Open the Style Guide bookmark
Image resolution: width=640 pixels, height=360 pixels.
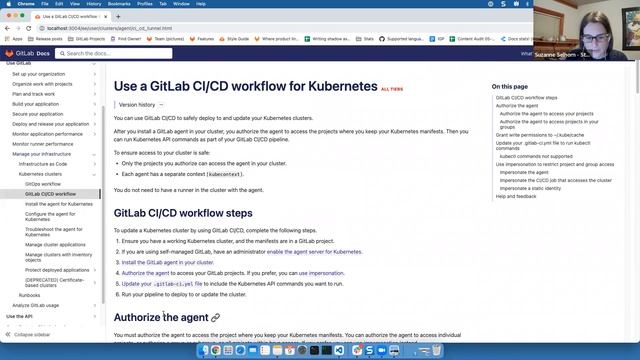[234, 39]
